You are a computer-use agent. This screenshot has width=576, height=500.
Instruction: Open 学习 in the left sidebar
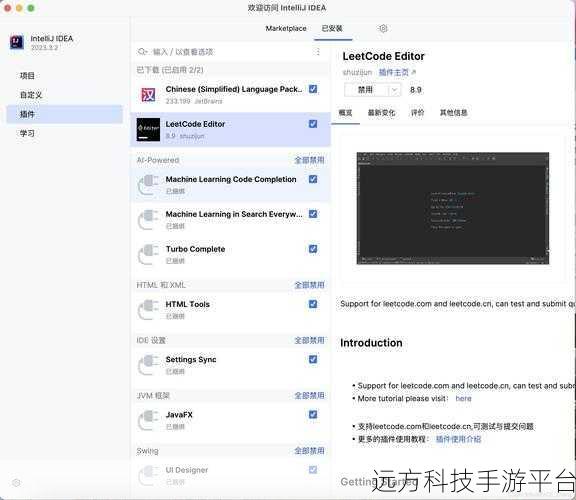pyautogui.click(x=65, y=133)
